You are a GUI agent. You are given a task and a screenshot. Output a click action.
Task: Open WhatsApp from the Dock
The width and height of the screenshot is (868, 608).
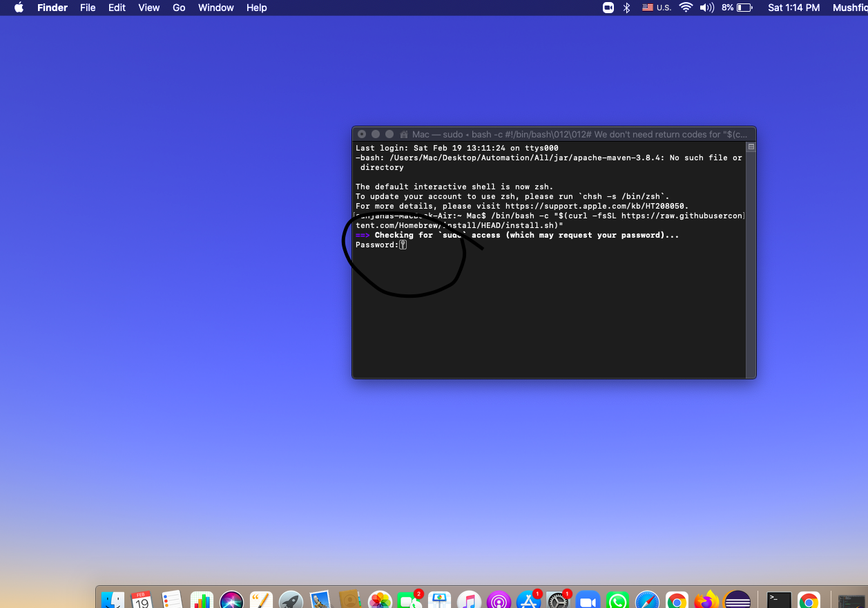coord(618,601)
